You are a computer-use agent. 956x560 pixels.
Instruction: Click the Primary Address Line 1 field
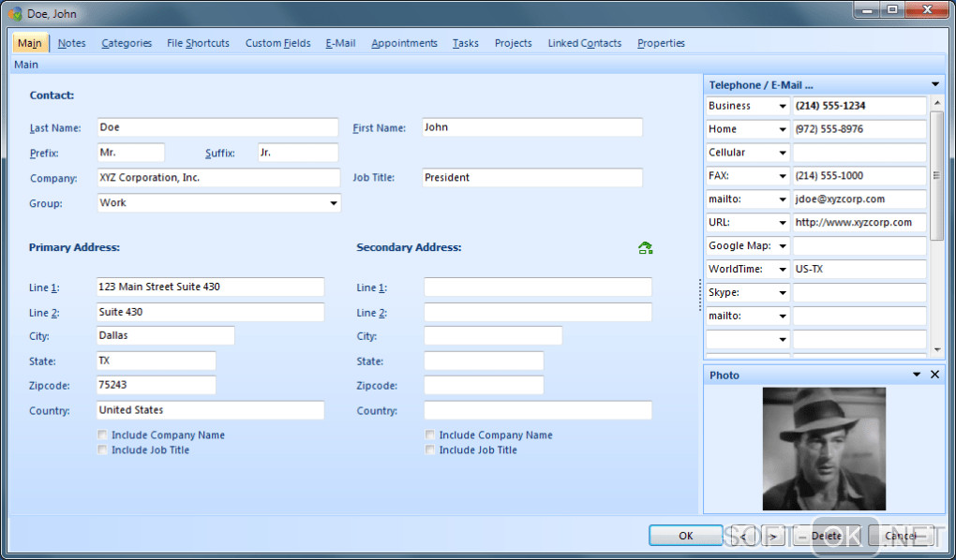coord(210,287)
